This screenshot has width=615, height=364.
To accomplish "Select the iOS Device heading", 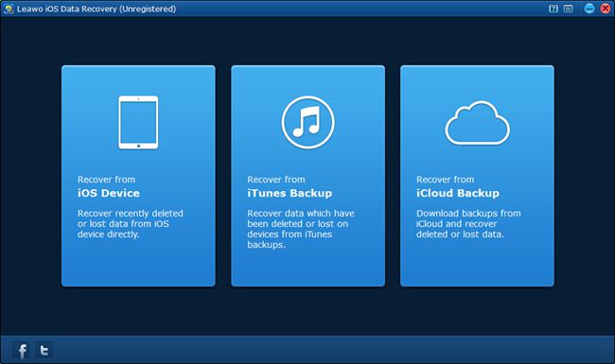I will (109, 193).
